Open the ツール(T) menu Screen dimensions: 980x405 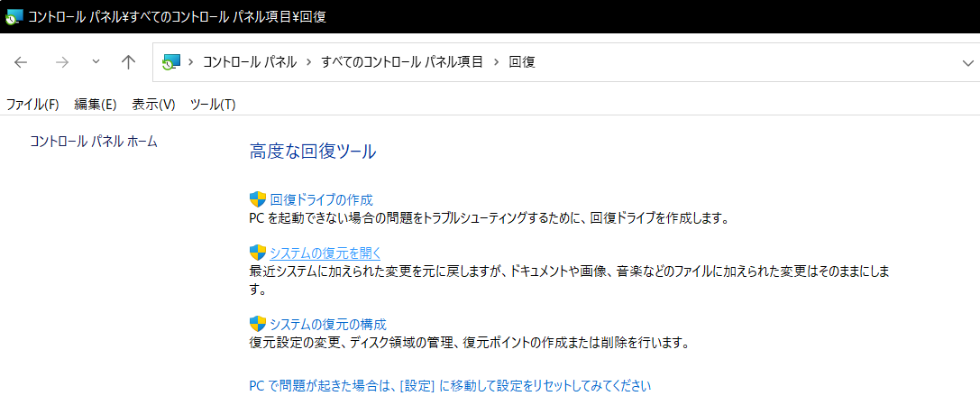[x=213, y=105]
